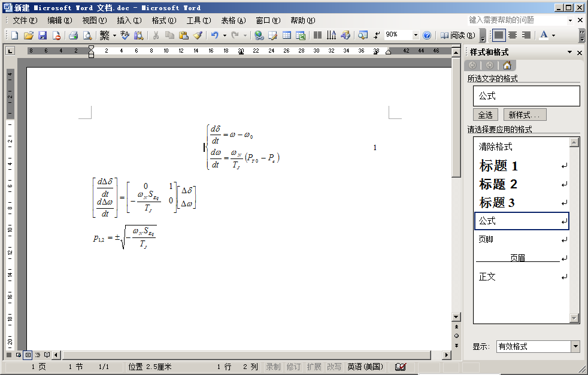Click the Copy icon
The height and width of the screenshot is (375, 588).
click(x=170, y=35)
